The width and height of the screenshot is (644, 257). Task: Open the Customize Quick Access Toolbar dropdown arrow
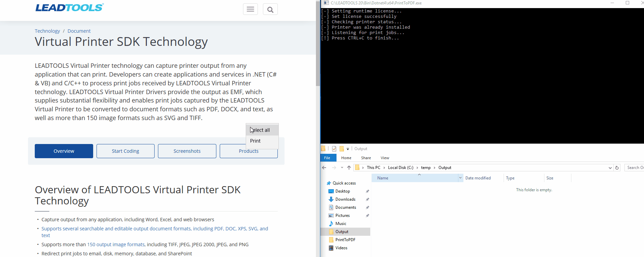pos(348,149)
